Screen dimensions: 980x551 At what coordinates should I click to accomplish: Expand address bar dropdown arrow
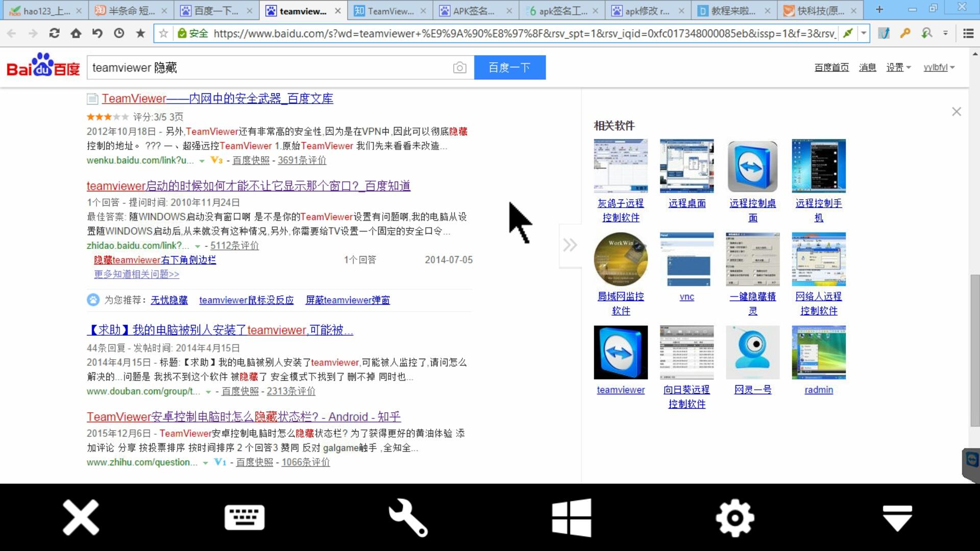click(864, 33)
